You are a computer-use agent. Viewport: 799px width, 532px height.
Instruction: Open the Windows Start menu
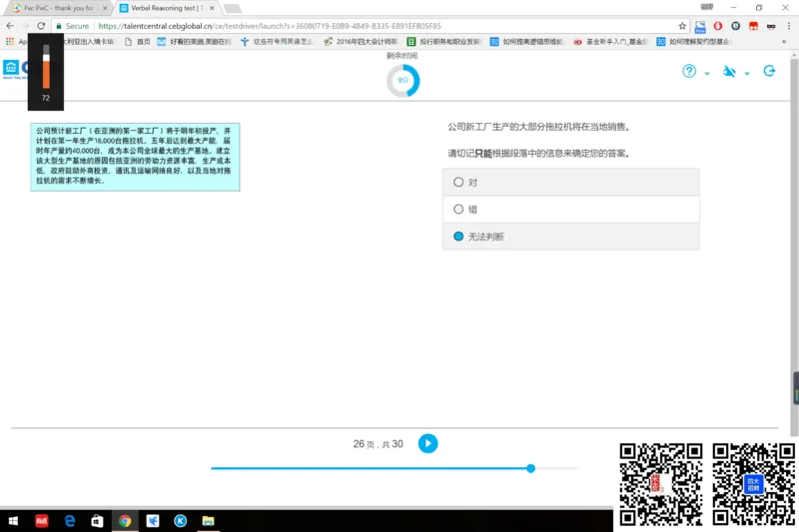tap(14, 520)
